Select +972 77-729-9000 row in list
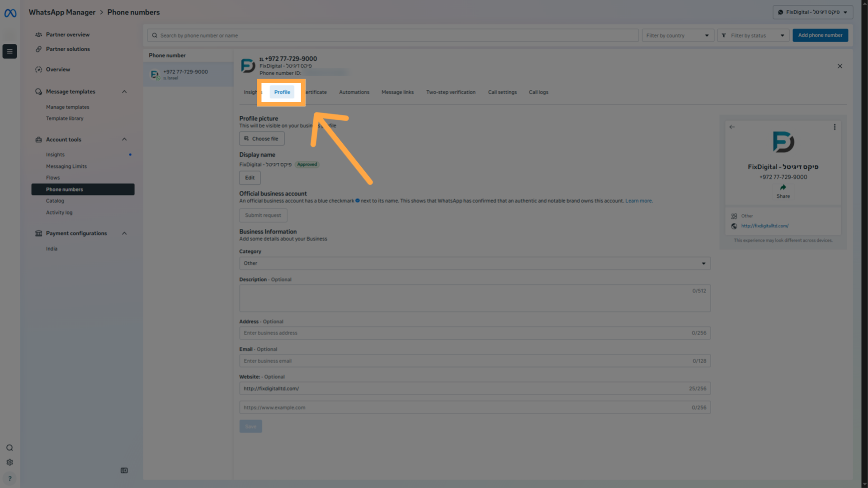868x488 pixels. (189, 74)
